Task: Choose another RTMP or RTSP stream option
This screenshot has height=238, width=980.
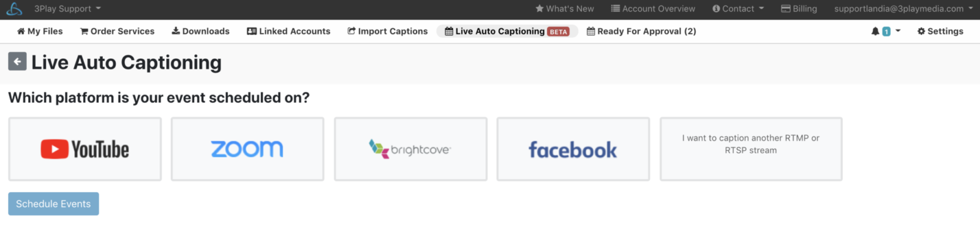Action: click(751, 149)
